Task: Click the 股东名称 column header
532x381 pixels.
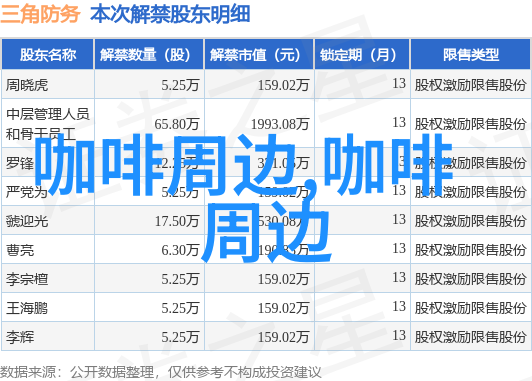Action: pyautogui.click(x=48, y=55)
